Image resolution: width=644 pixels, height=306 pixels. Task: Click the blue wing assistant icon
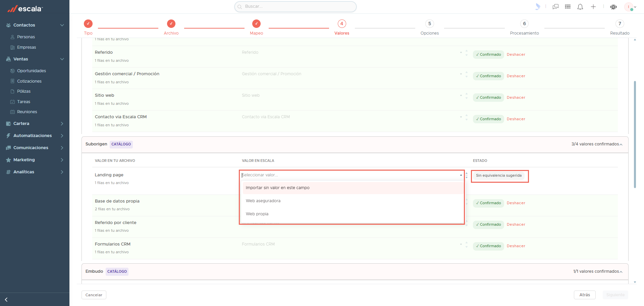pos(538,7)
